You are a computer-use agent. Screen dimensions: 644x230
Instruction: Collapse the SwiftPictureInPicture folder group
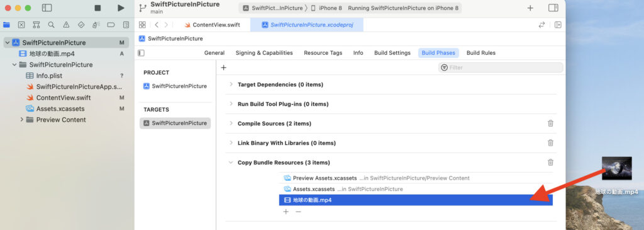click(14, 65)
